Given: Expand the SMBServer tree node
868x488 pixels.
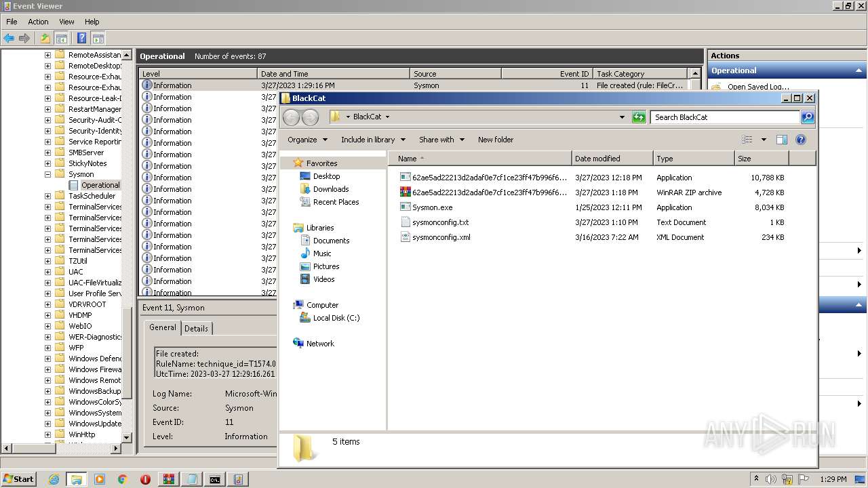Looking at the screenshot, I should [47, 152].
